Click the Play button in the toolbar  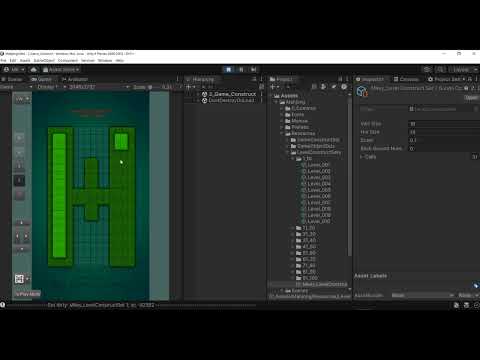click(x=228, y=70)
